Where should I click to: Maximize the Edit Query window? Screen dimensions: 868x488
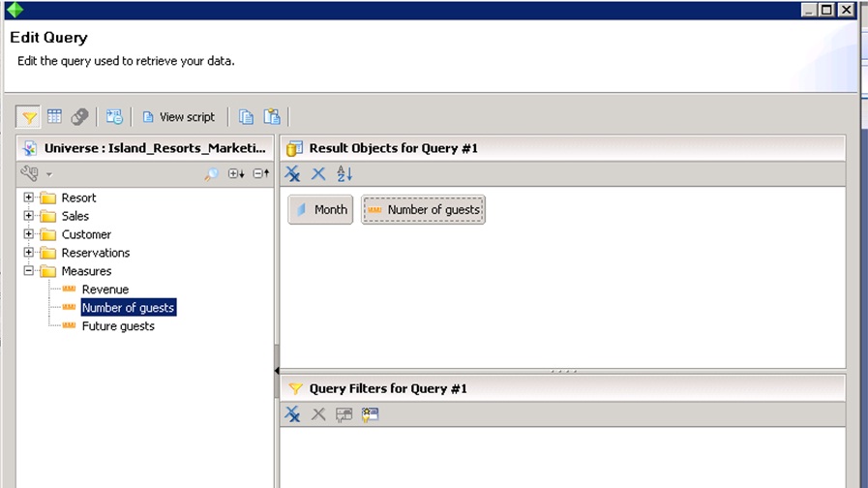(x=826, y=10)
